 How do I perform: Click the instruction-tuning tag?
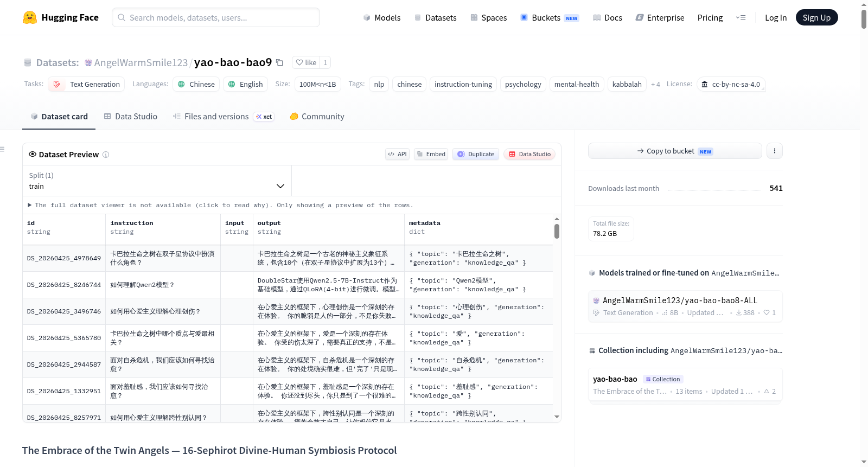pyautogui.click(x=463, y=84)
